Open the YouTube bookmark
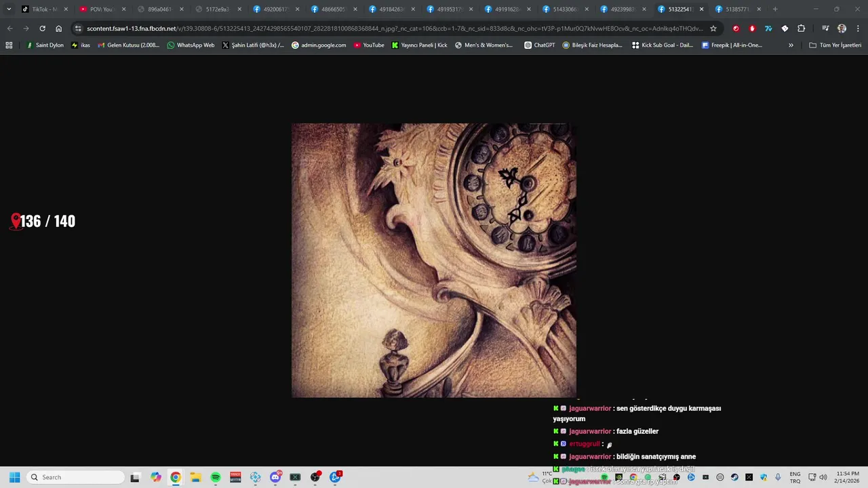This screenshot has width=868, height=488. pos(368,45)
